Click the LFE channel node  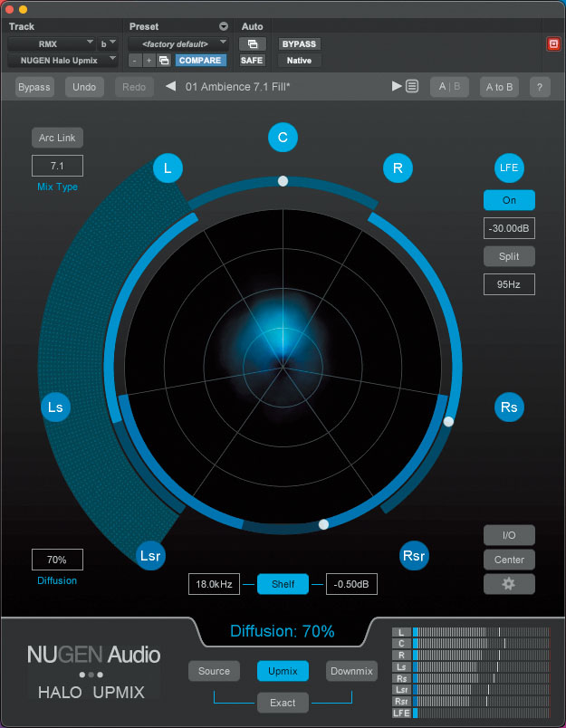pos(509,168)
